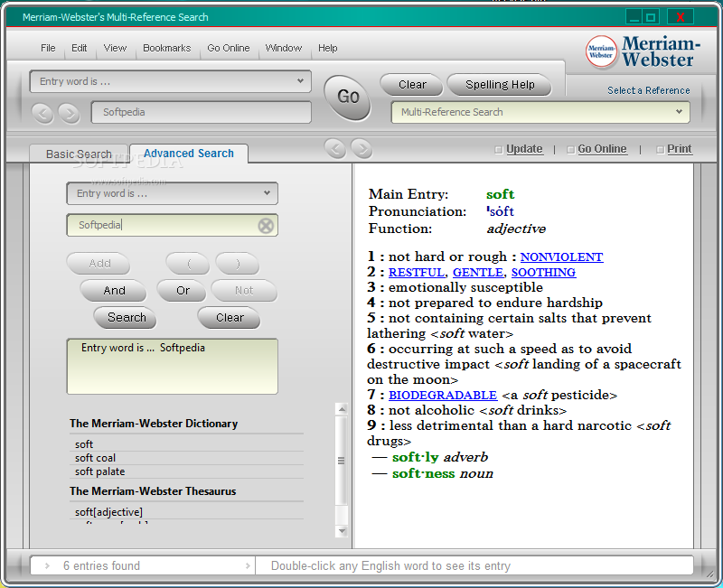Click the And operator button
The width and height of the screenshot is (723, 588).
point(114,291)
